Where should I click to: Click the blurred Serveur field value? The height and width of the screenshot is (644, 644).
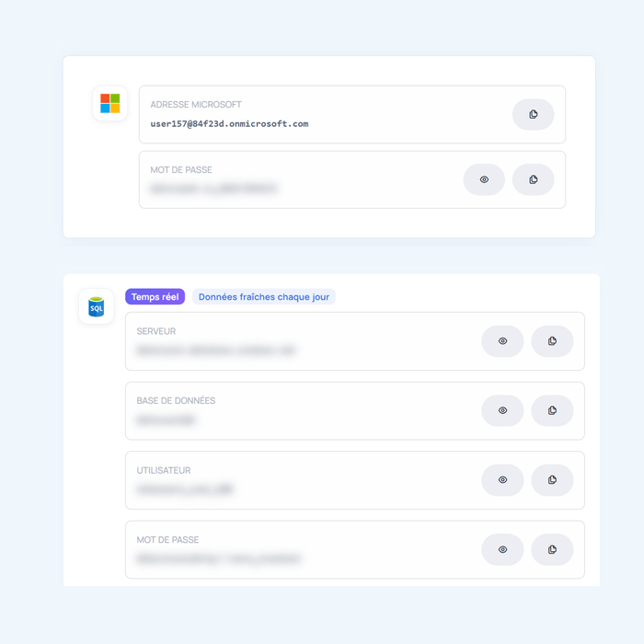tap(215, 351)
